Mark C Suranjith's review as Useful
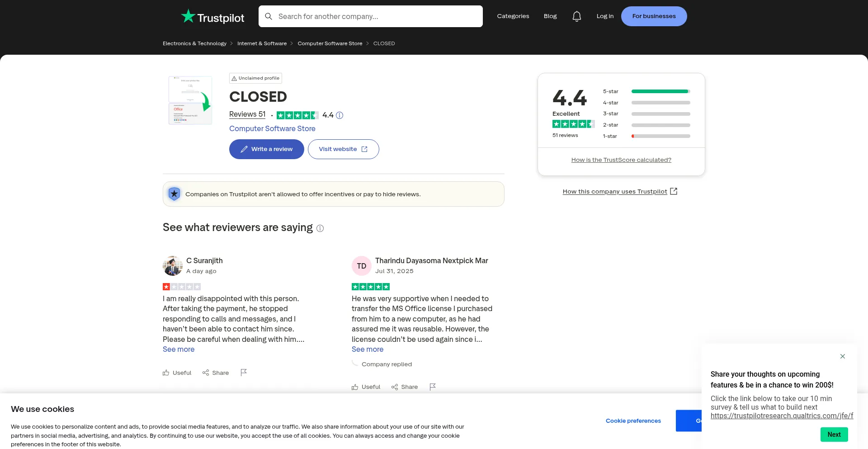 pos(177,372)
